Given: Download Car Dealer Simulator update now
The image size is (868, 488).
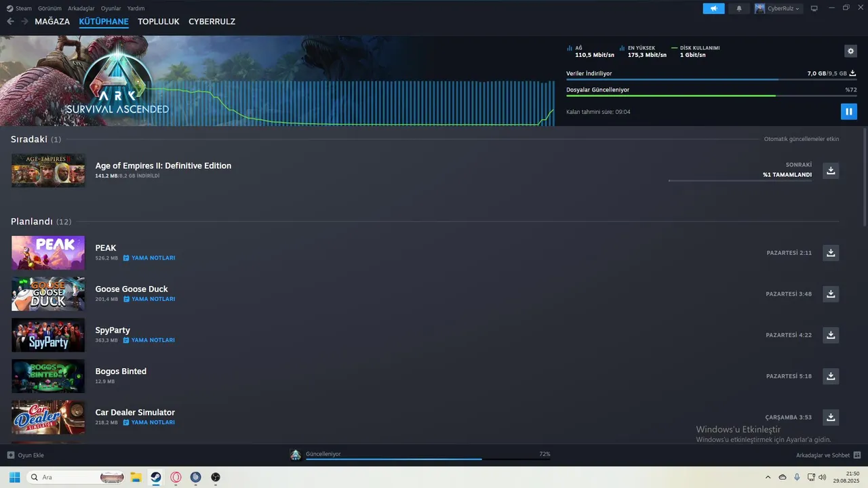Looking at the screenshot, I should 831,417.
